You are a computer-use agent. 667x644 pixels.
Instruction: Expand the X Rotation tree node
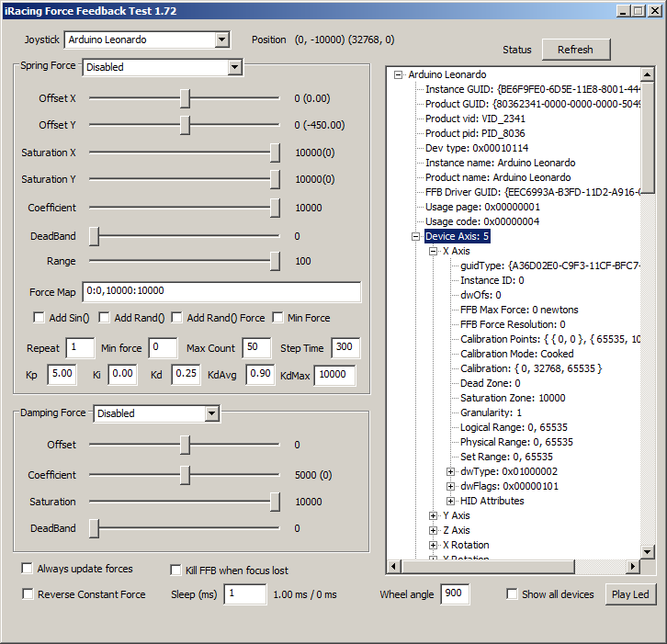[x=433, y=546]
